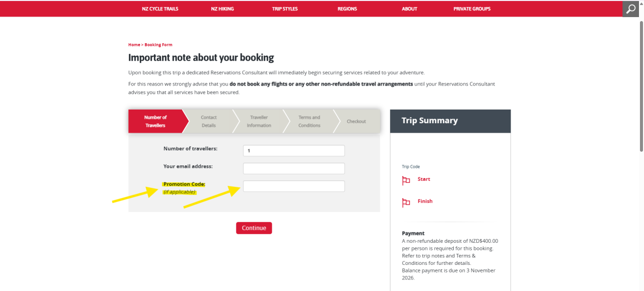644x291 pixels.
Task: Click the Start flag icon
Action: (406, 180)
